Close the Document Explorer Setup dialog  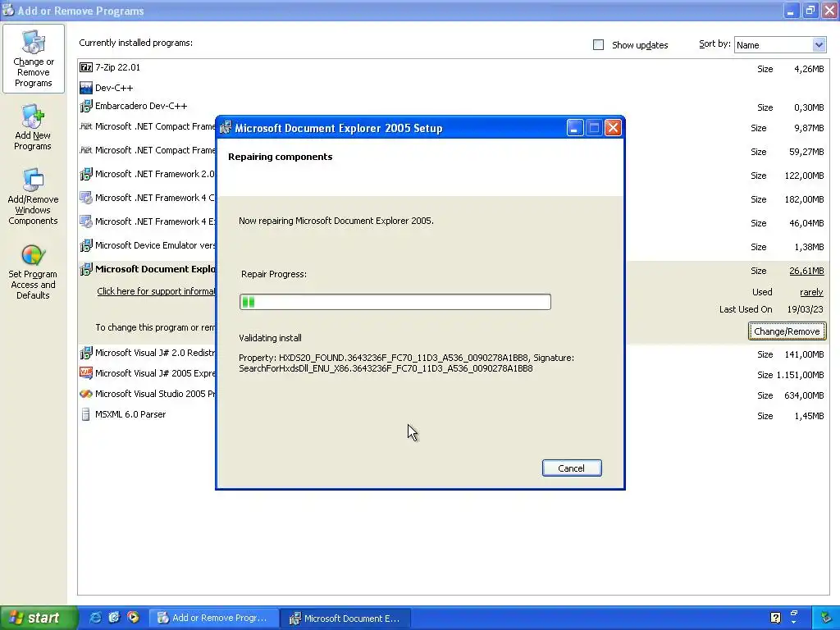(613, 127)
